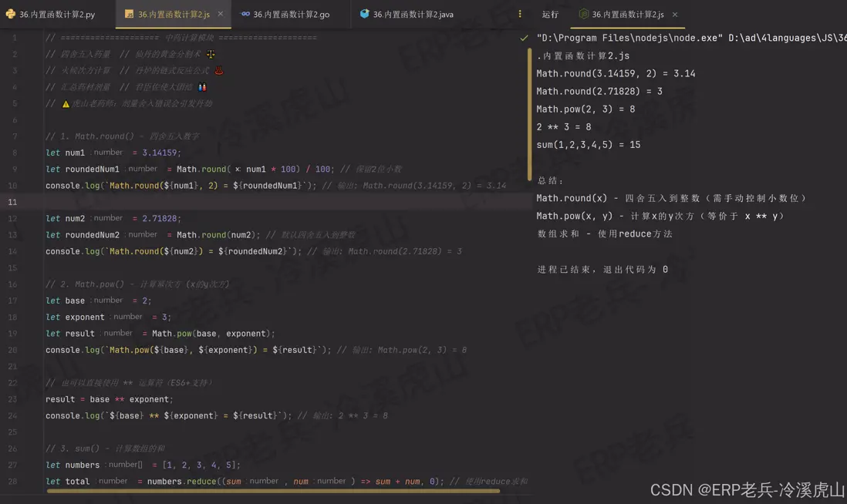Click '进程已结束, 退出代码为 0' line

point(602,269)
